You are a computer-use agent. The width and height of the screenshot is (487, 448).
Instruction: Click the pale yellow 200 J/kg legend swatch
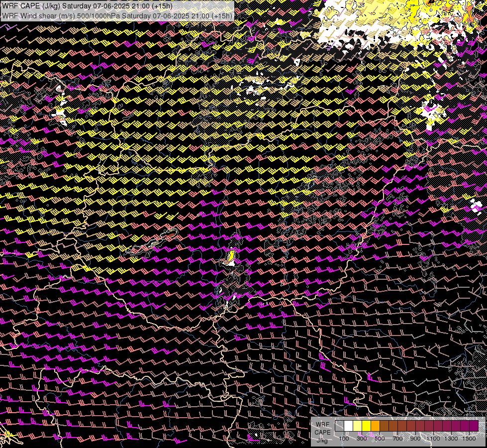(358, 426)
